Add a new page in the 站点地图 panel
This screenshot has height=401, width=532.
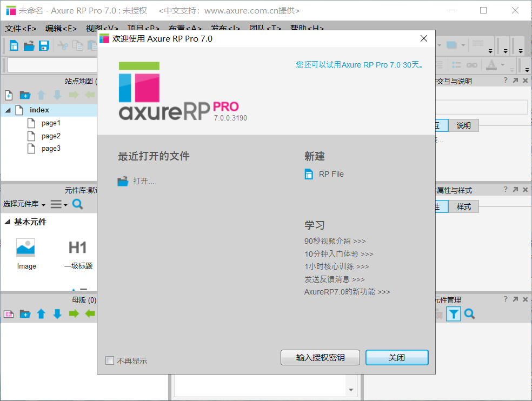pos(9,95)
